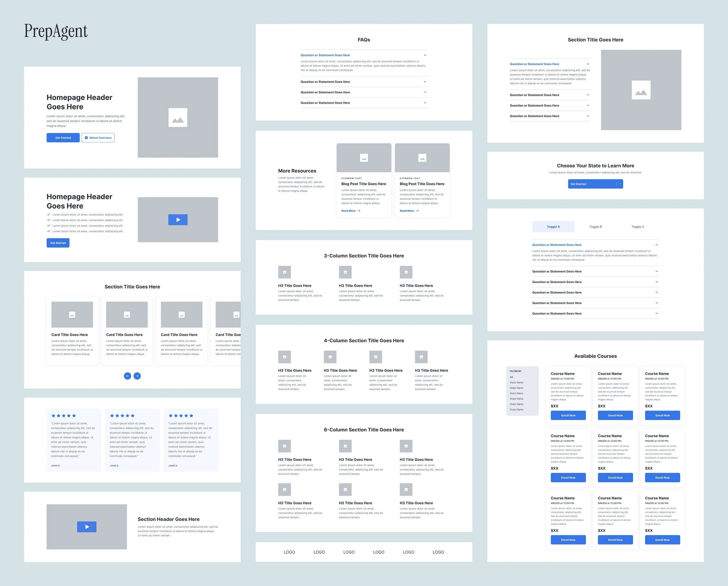Select first State Name filter entry
The image size is (728, 586).
point(516,382)
